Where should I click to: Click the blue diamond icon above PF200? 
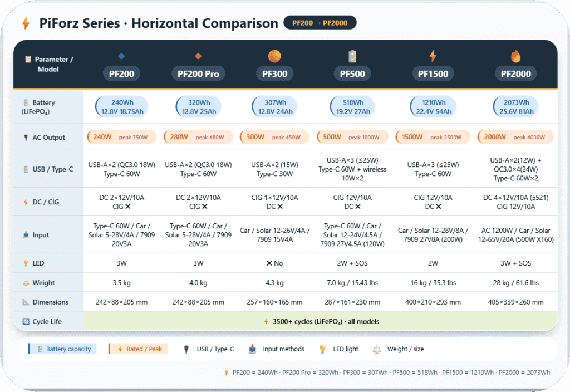pos(121,56)
